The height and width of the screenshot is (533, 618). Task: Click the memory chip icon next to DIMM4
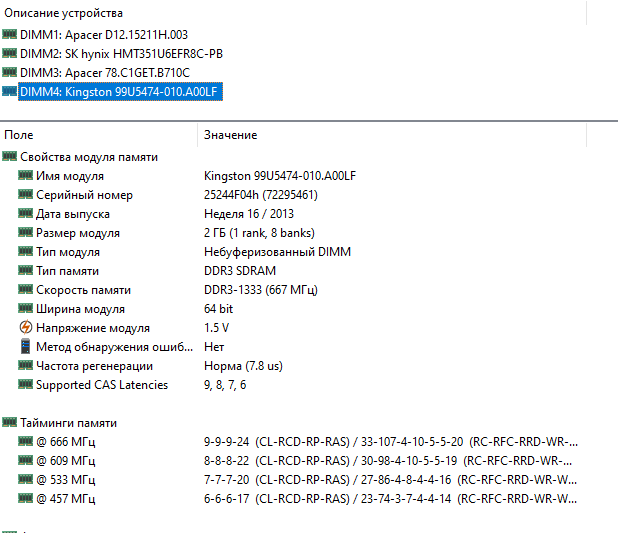9,91
